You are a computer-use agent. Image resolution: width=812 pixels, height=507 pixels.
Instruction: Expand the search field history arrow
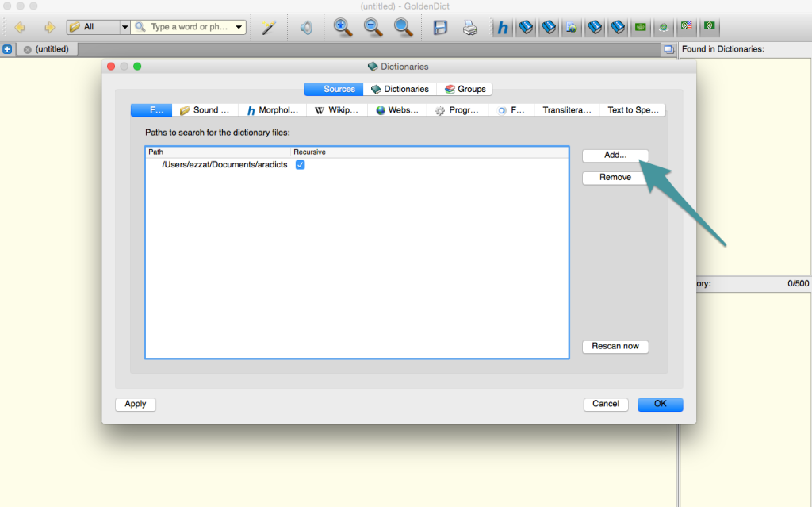239,27
